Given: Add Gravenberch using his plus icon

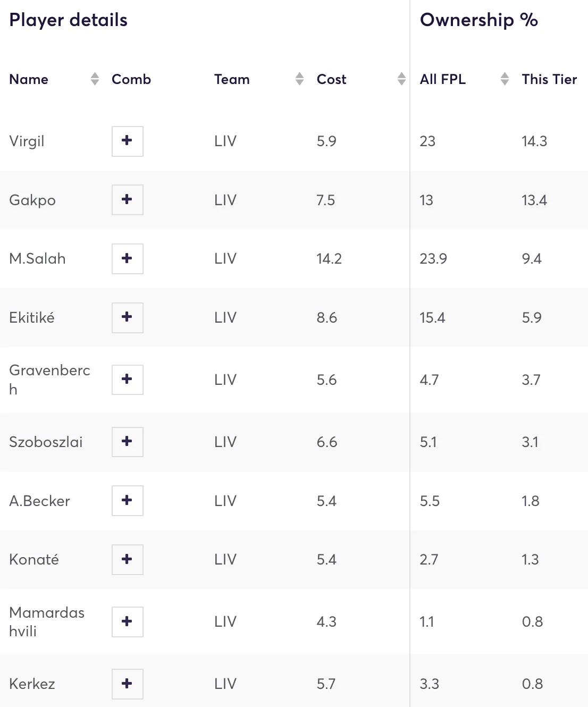Looking at the screenshot, I should [x=127, y=380].
